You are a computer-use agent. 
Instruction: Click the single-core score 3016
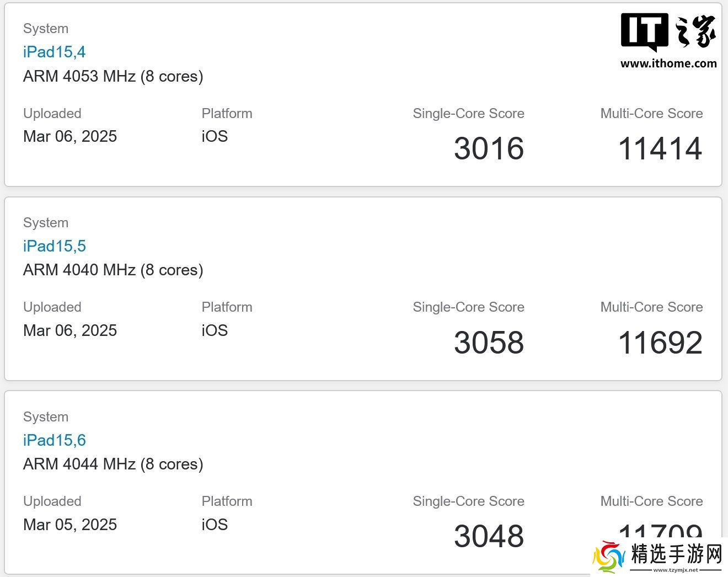click(489, 148)
